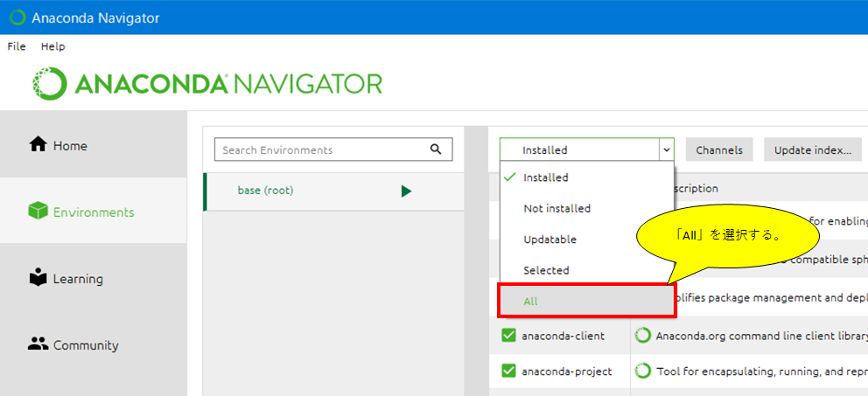Click the Installed filter combo box
The height and width of the screenshot is (396, 868).
tap(587, 149)
